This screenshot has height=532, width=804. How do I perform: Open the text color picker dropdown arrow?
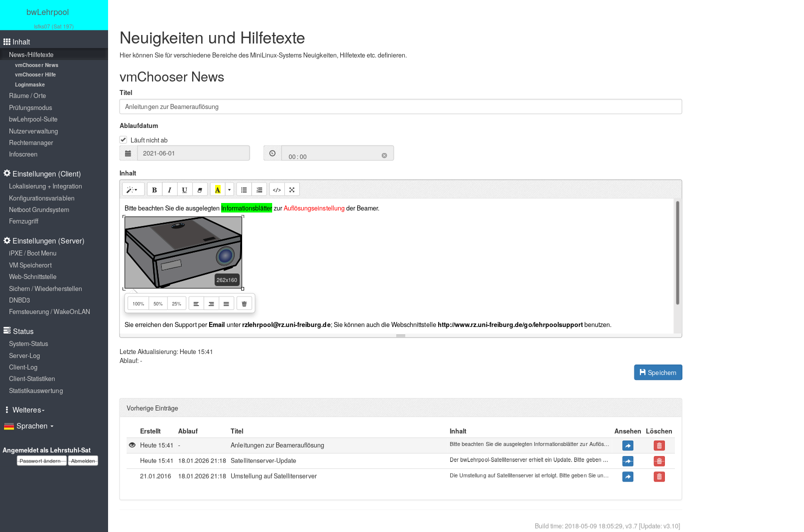(230, 190)
